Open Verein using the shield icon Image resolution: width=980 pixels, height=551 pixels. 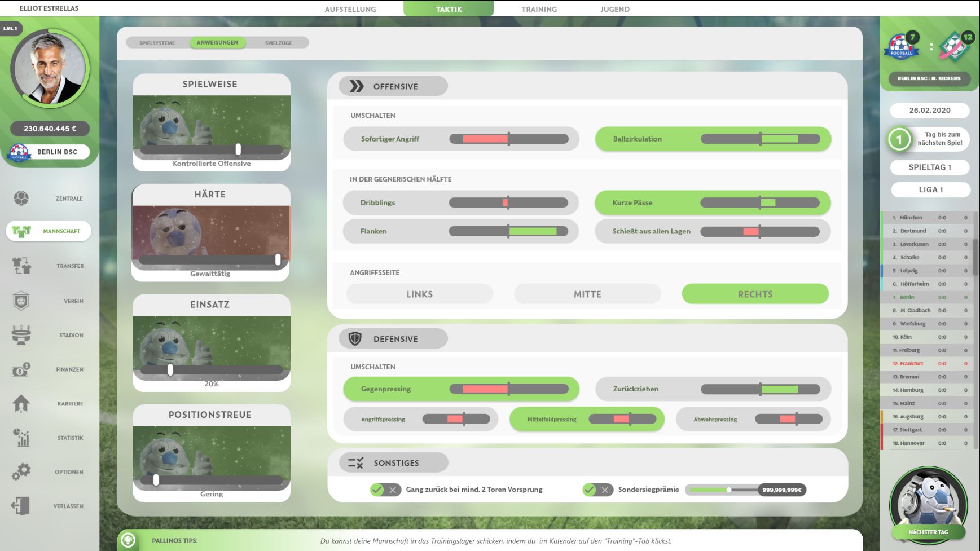tap(21, 301)
